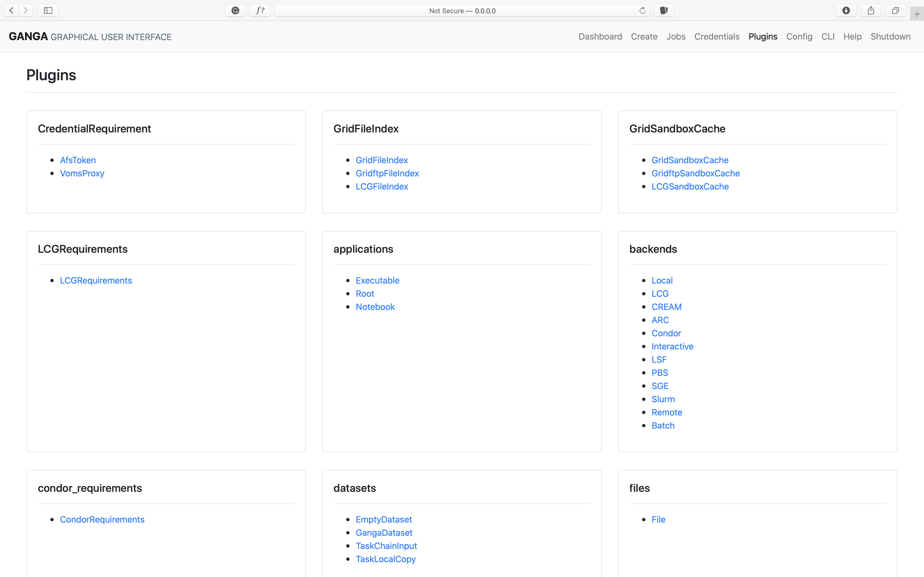Go to the Dashboard page
Image resolution: width=924 pixels, height=577 pixels.
click(x=600, y=36)
